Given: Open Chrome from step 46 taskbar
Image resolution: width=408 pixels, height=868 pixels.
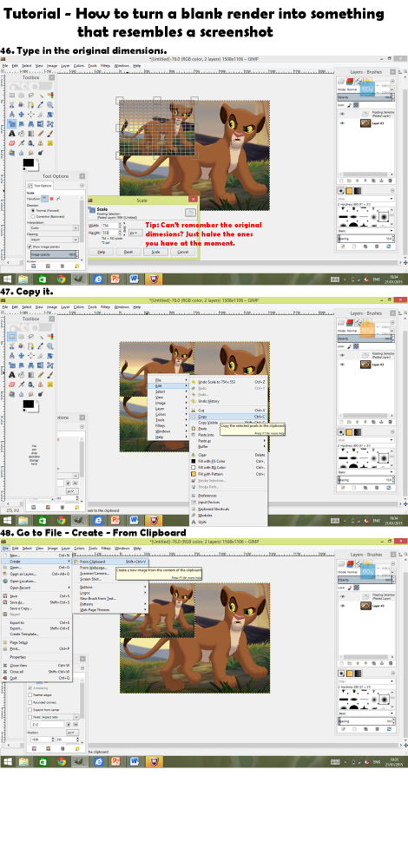Looking at the screenshot, I should click(x=61, y=279).
